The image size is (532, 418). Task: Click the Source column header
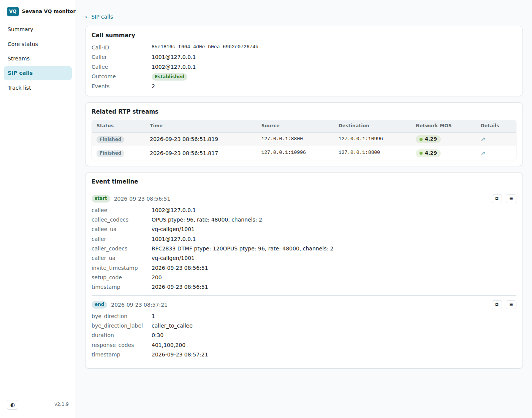[x=270, y=126]
